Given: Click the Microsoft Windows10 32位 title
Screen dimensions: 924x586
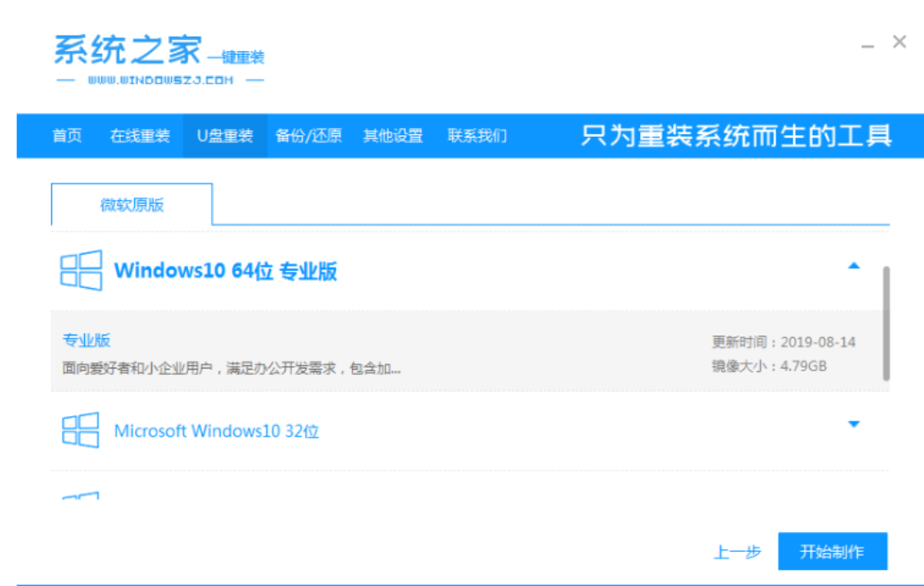Looking at the screenshot, I should [217, 431].
